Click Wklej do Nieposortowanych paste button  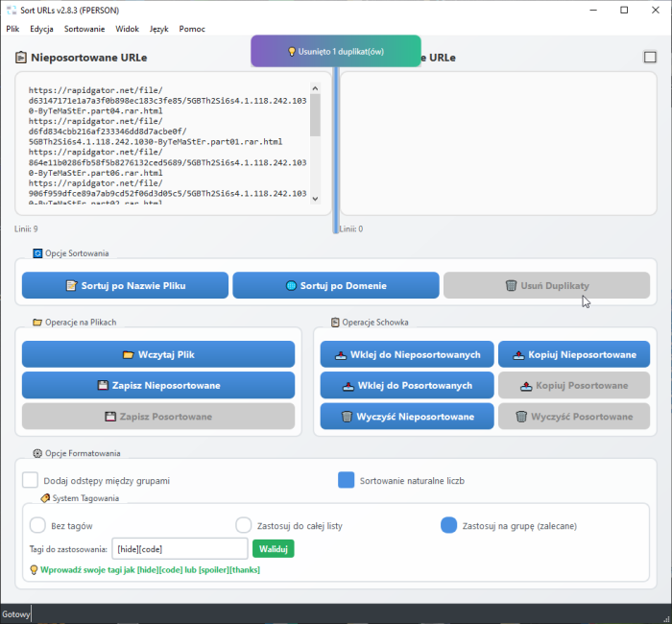(407, 354)
